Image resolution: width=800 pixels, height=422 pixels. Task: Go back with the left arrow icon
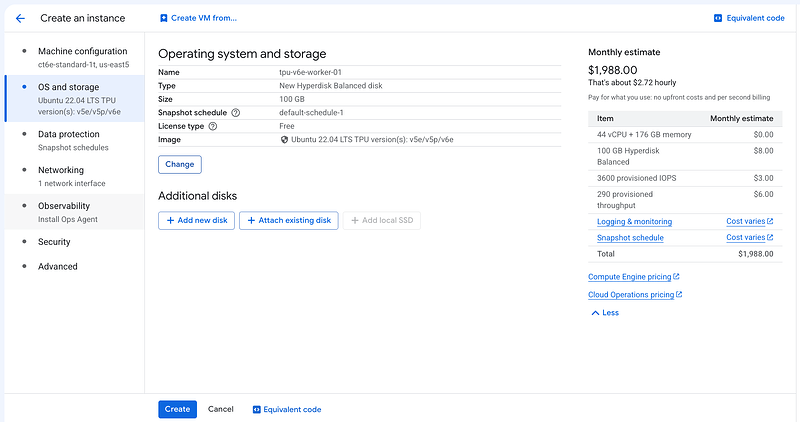click(20, 18)
